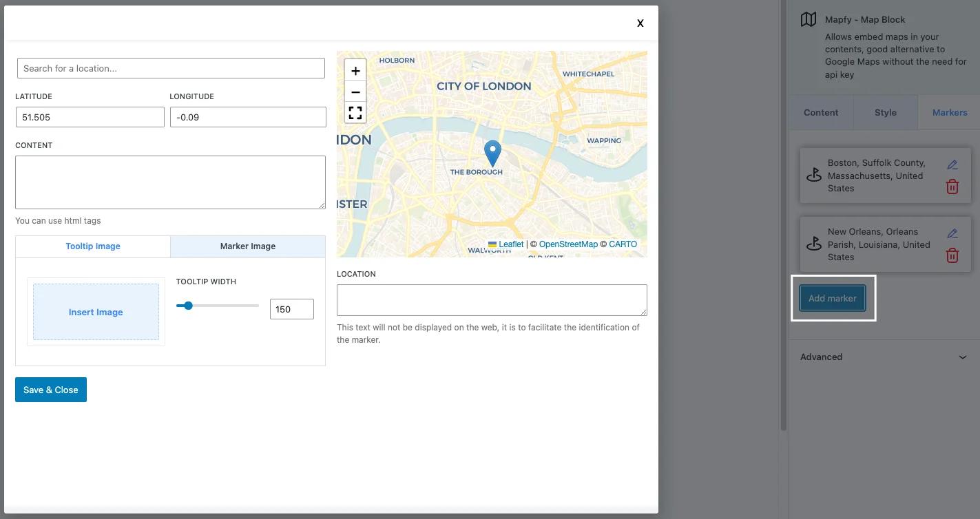This screenshot has width=980, height=519.
Task: Click the Add marker button
Action: pos(833,298)
